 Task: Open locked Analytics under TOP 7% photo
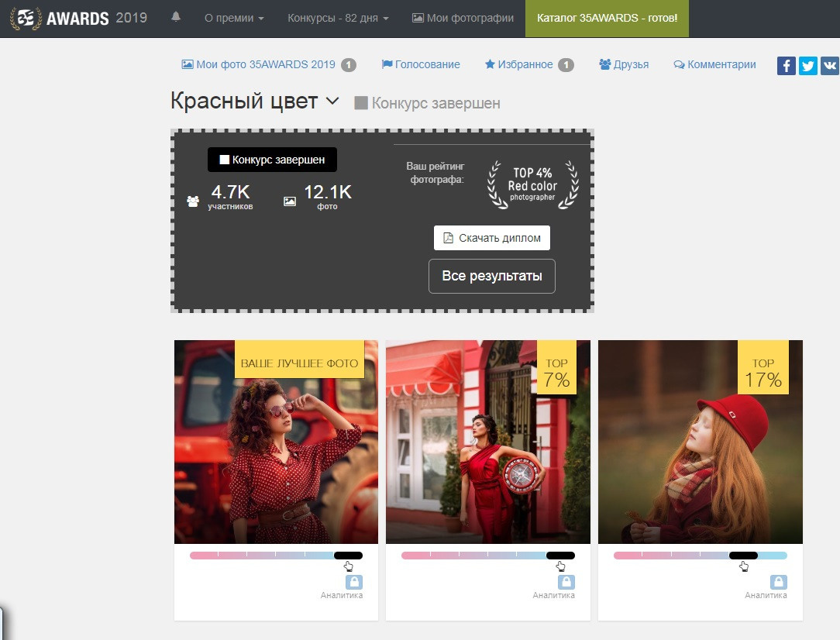[x=566, y=583]
